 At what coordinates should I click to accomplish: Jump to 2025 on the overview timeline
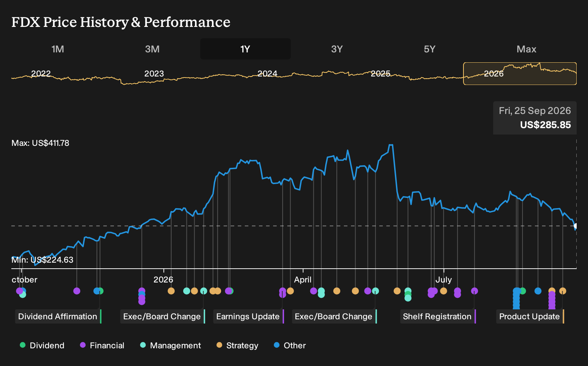(380, 74)
